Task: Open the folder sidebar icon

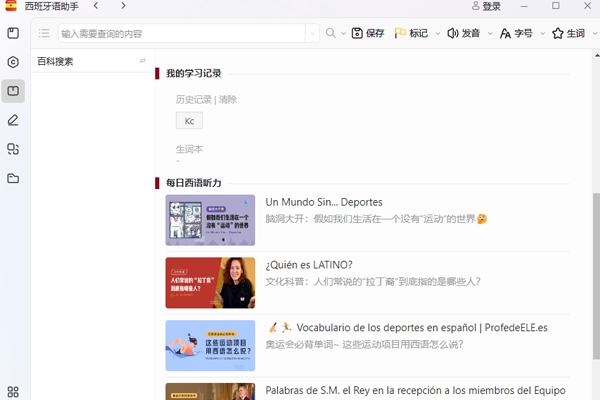Action: coord(13,178)
